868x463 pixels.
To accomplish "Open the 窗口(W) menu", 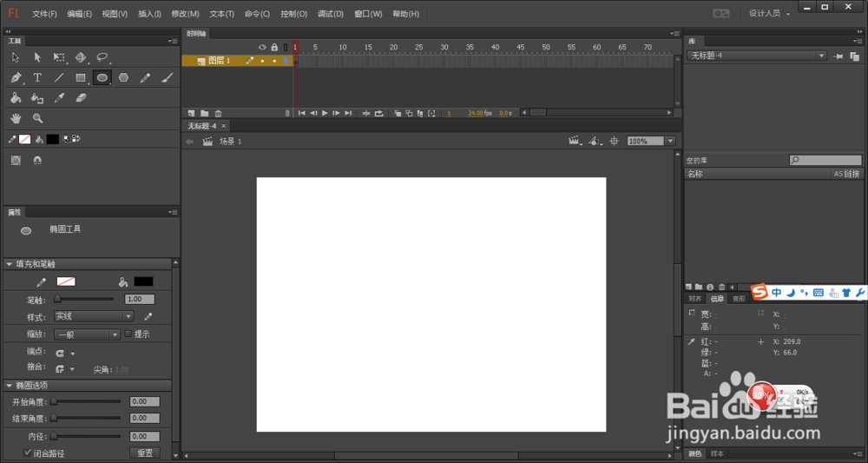I will pyautogui.click(x=368, y=14).
